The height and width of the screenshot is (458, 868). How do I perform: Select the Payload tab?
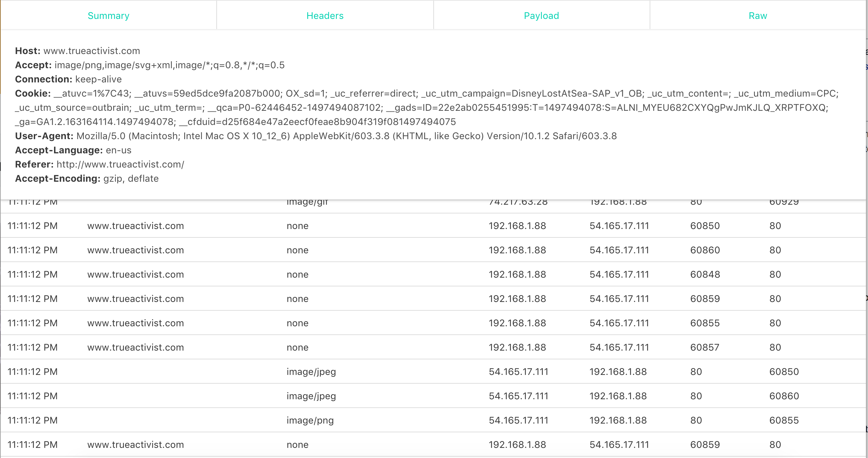click(541, 16)
